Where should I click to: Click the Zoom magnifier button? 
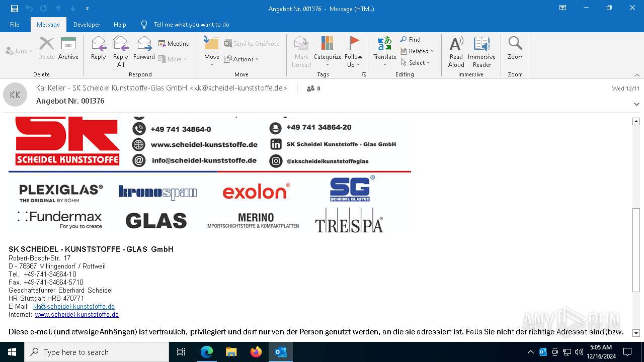pos(515,48)
